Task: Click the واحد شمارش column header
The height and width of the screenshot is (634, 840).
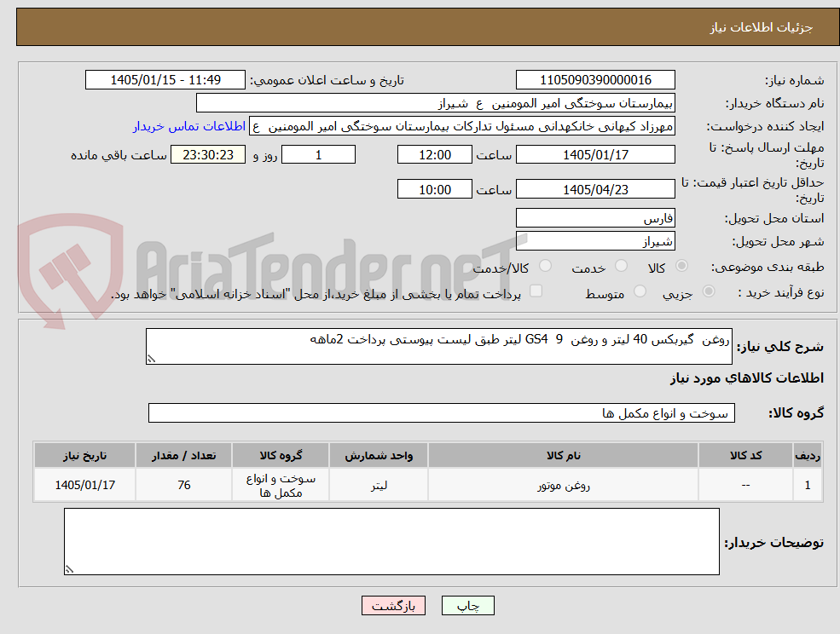Action: click(379, 455)
